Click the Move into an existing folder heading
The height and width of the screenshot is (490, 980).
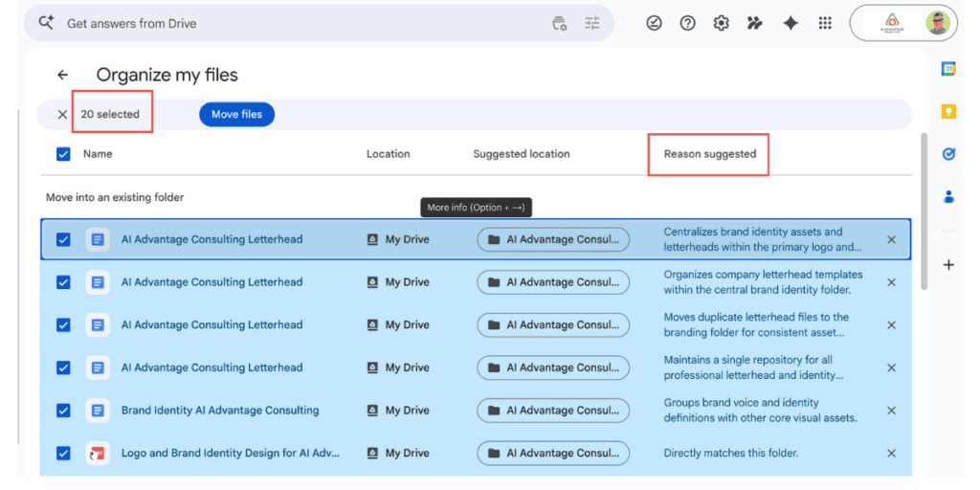coord(115,197)
